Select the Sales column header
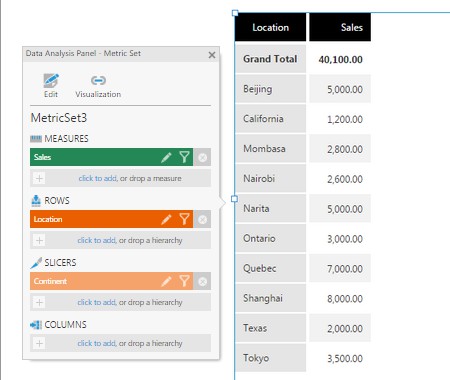This screenshot has width=450, height=380. [340, 27]
